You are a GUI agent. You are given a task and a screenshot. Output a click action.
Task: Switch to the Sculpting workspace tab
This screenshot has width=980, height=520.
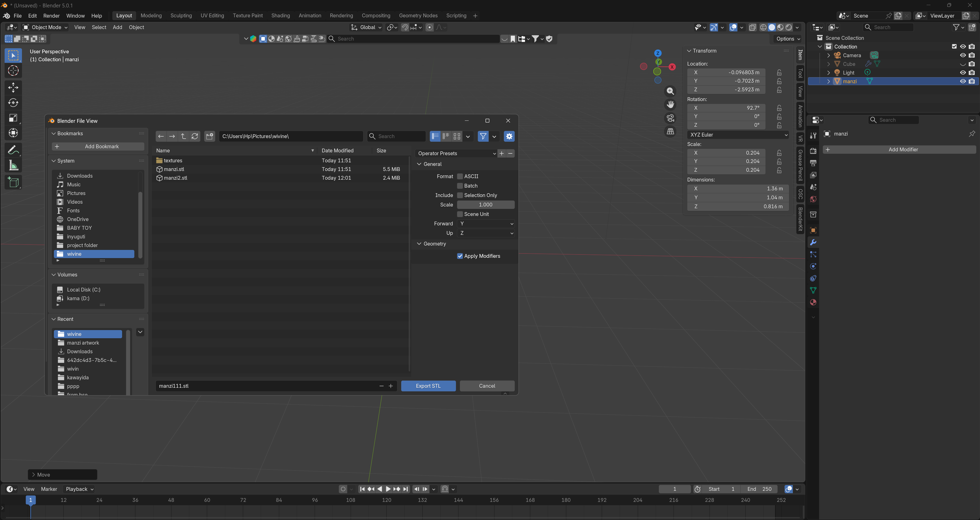tap(181, 16)
